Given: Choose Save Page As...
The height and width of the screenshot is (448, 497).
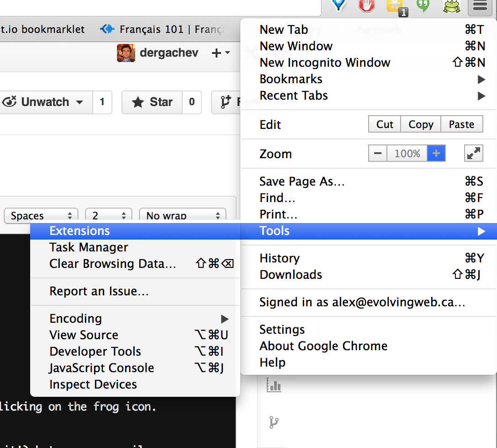Looking at the screenshot, I should tap(369, 181).
